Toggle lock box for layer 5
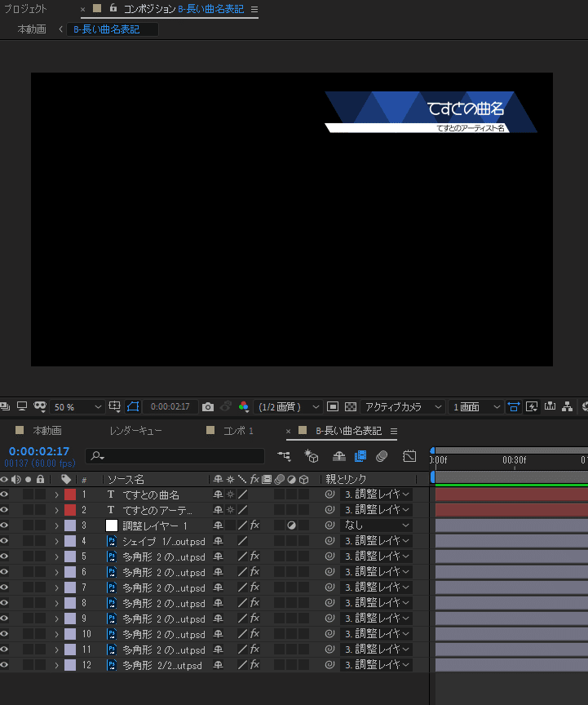 tap(41, 556)
